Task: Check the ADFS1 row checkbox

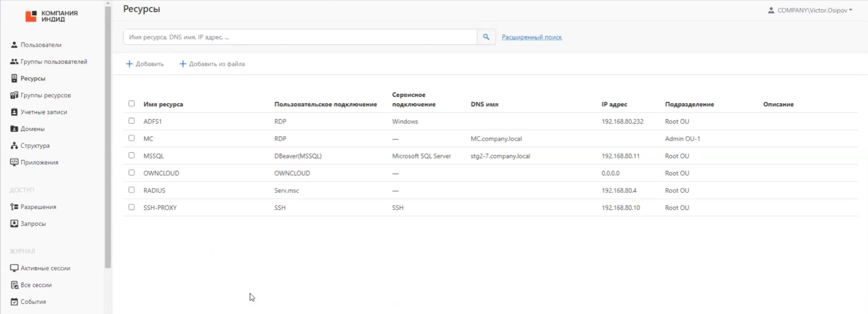Action: click(131, 121)
